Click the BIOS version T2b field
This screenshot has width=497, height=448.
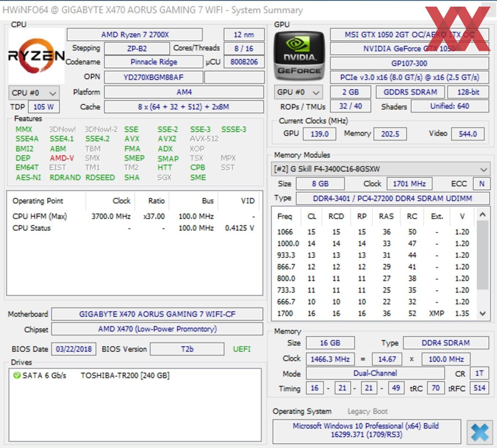coord(187,349)
